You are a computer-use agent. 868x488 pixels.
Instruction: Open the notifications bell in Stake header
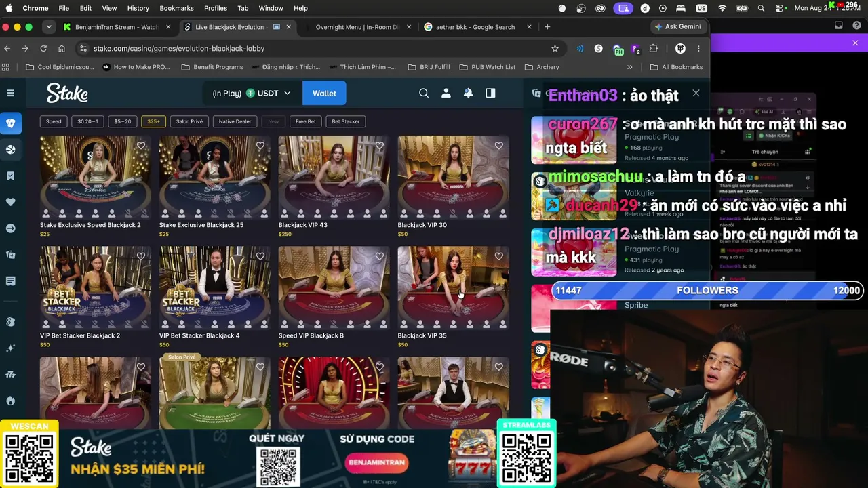[468, 93]
